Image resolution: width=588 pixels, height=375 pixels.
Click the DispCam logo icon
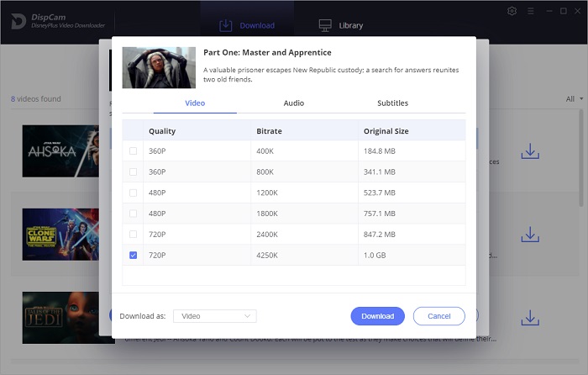click(18, 21)
